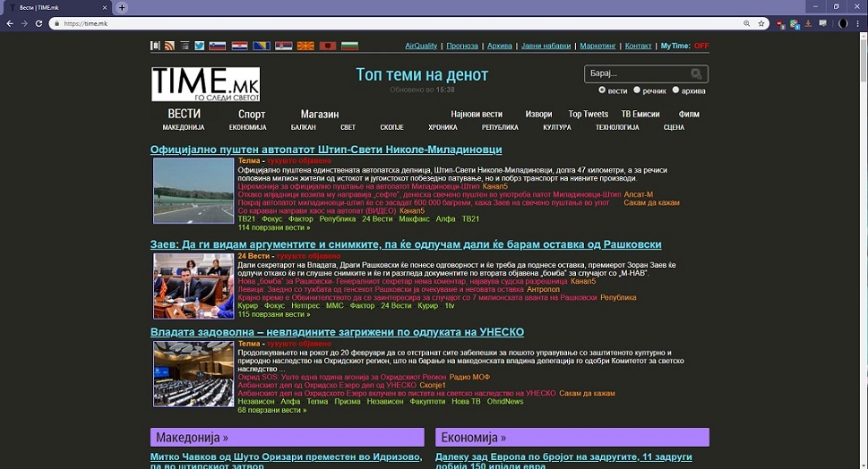The width and height of the screenshot is (868, 469).
Task: Open the УНЕСКО headline article
Action: click(337, 332)
